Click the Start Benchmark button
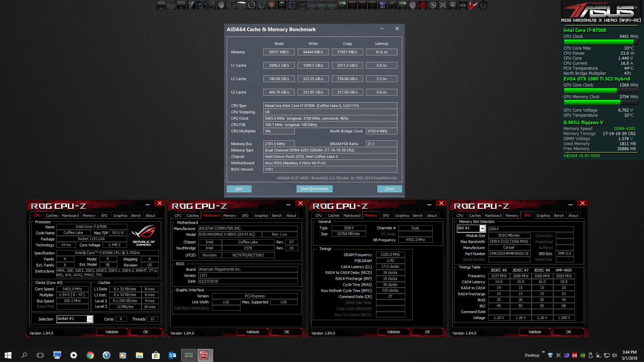The width and height of the screenshot is (644, 362). (314, 189)
